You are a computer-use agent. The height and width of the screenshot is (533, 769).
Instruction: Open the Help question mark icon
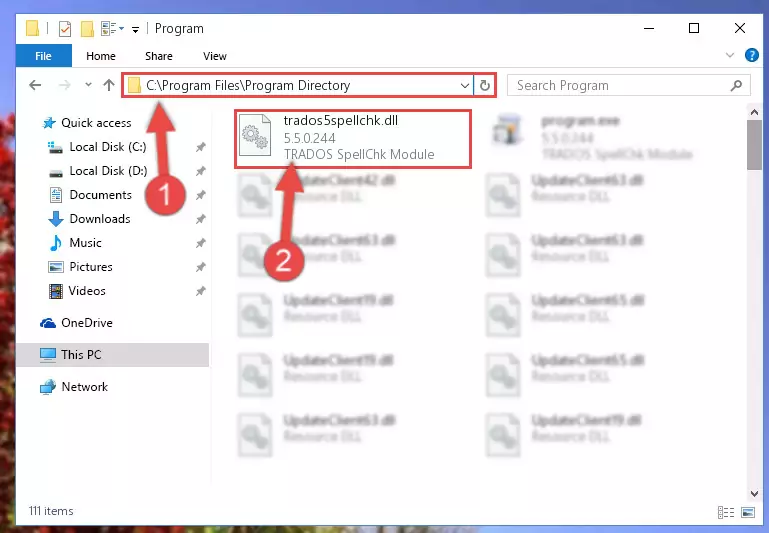(x=751, y=55)
